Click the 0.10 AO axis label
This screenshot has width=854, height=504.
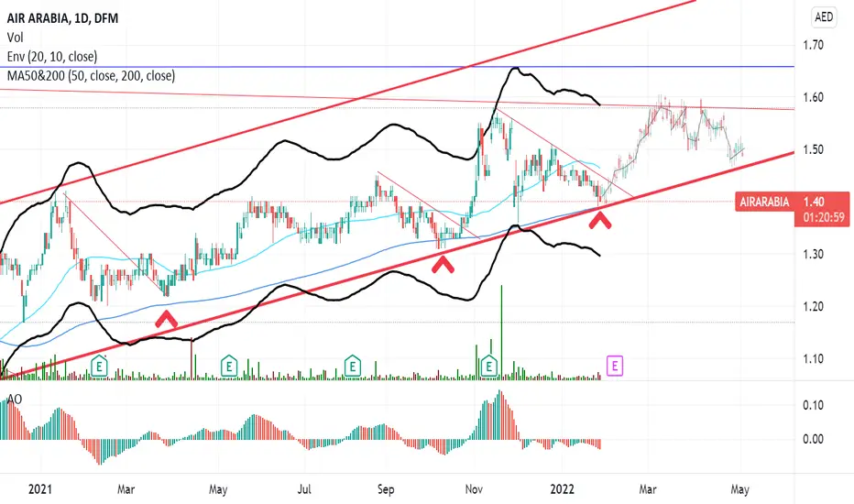[x=813, y=405]
